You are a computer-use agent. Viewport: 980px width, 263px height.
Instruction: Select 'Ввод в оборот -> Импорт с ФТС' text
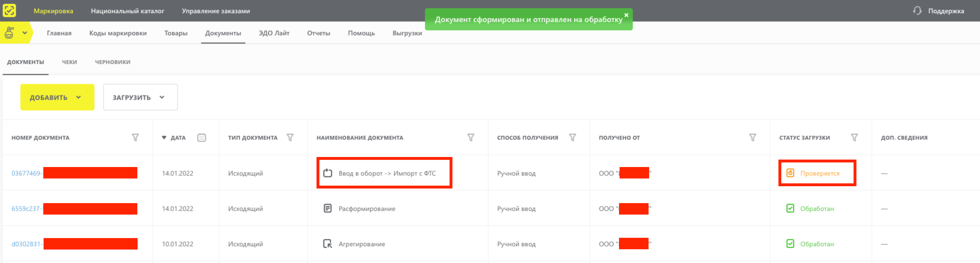coord(387,173)
